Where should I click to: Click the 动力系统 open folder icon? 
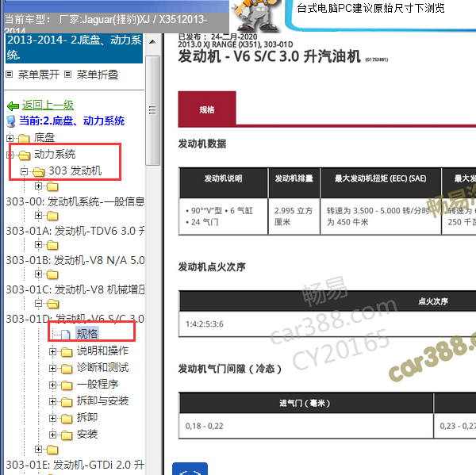coord(24,155)
